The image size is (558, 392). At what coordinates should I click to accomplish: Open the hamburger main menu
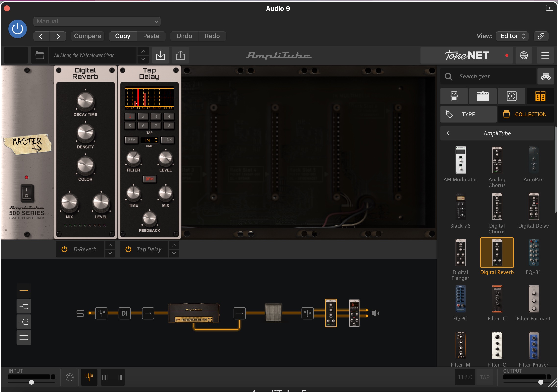(545, 55)
